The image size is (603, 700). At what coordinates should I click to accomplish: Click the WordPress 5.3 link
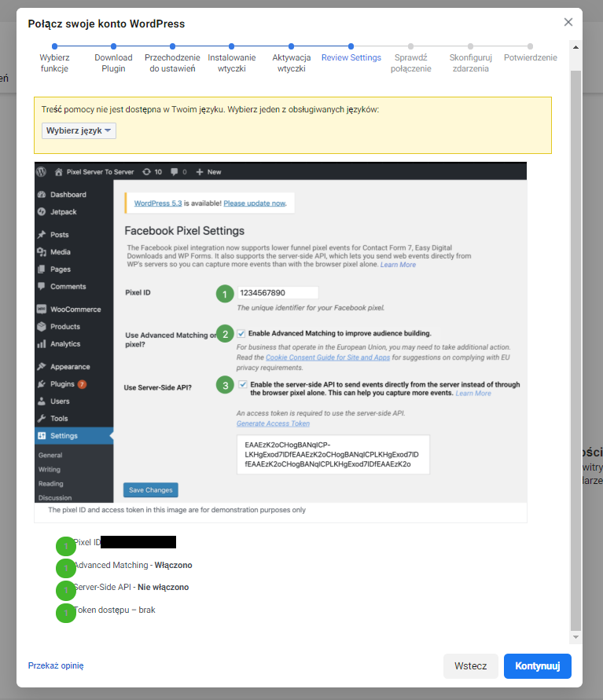[158, 203]
